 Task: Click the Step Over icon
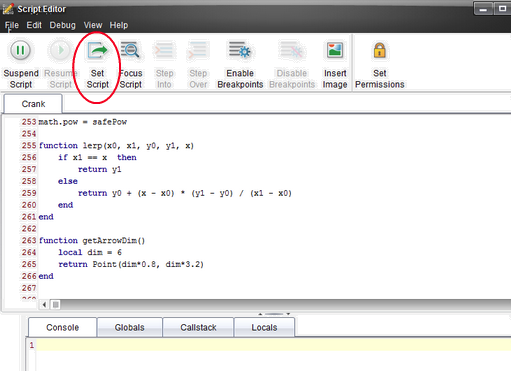pyautogui.click(x=198, y=51)
